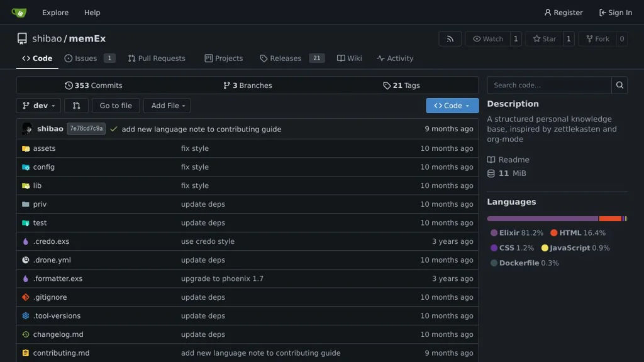Click the Elixir segment in language bar
Image resolution: width=644 pixels, height=362 pixels.
click(x=542, y=219)
